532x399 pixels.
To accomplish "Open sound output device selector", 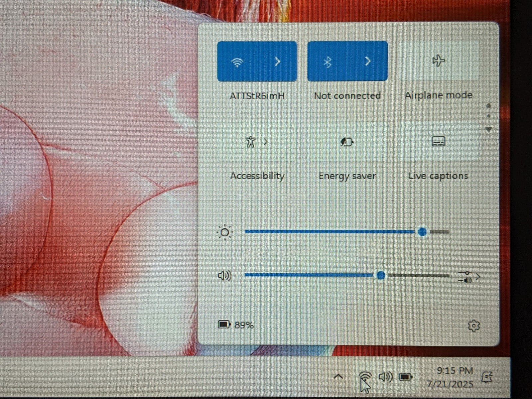I will [469, 277].
